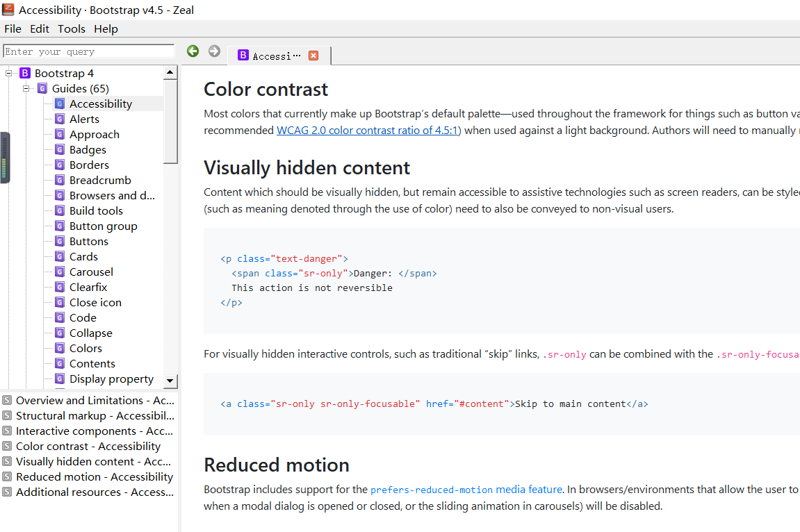Click the icon beside Cards guide
The width and height of the screenshot is (800, 532).
click(60, 256)
